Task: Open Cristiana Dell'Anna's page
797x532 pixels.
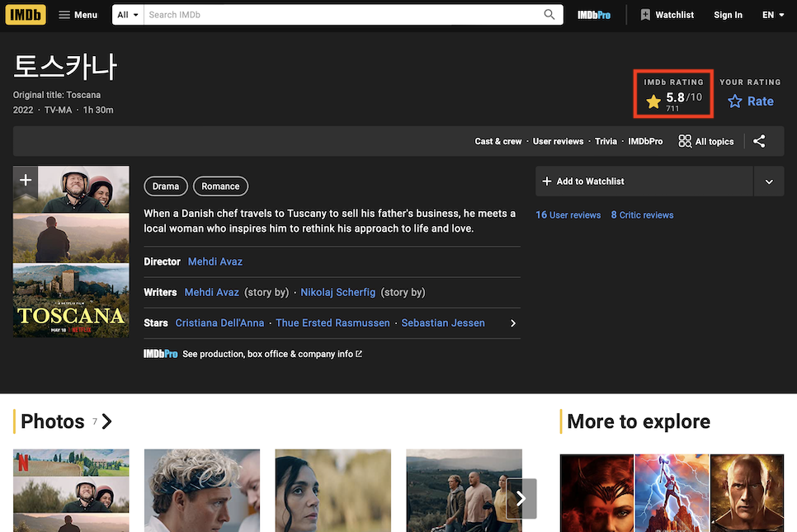Action: coord(219,323)
